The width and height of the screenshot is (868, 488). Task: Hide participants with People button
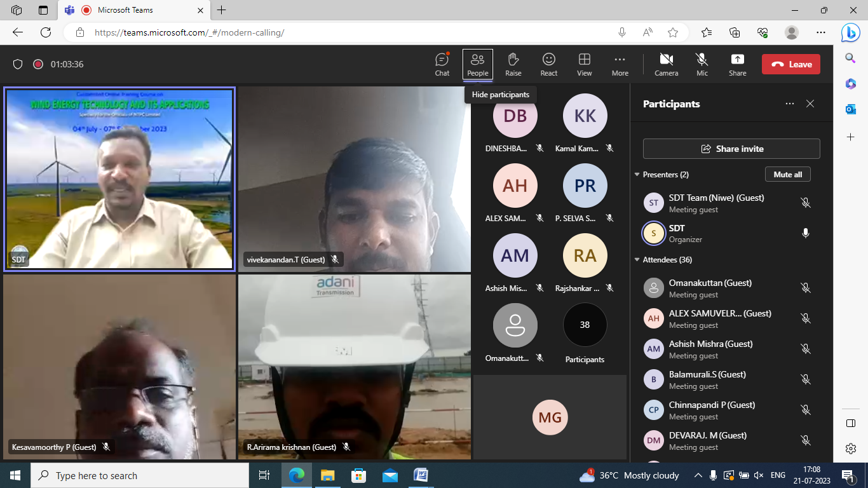point(477,64)
